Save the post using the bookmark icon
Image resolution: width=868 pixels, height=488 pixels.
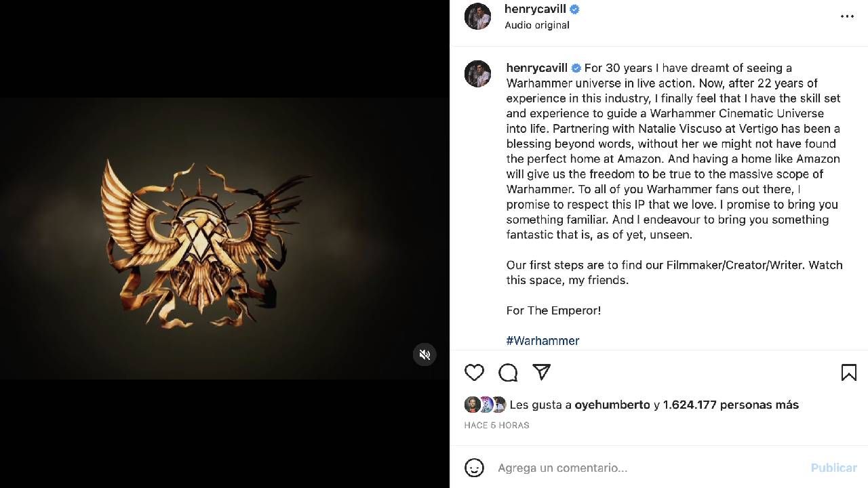(x=848, y=372)
